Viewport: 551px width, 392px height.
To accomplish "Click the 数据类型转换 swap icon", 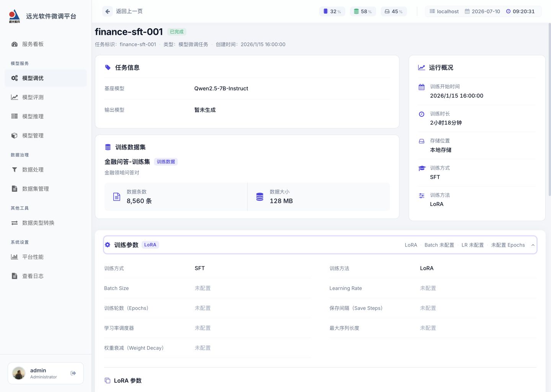I will 15,223.
